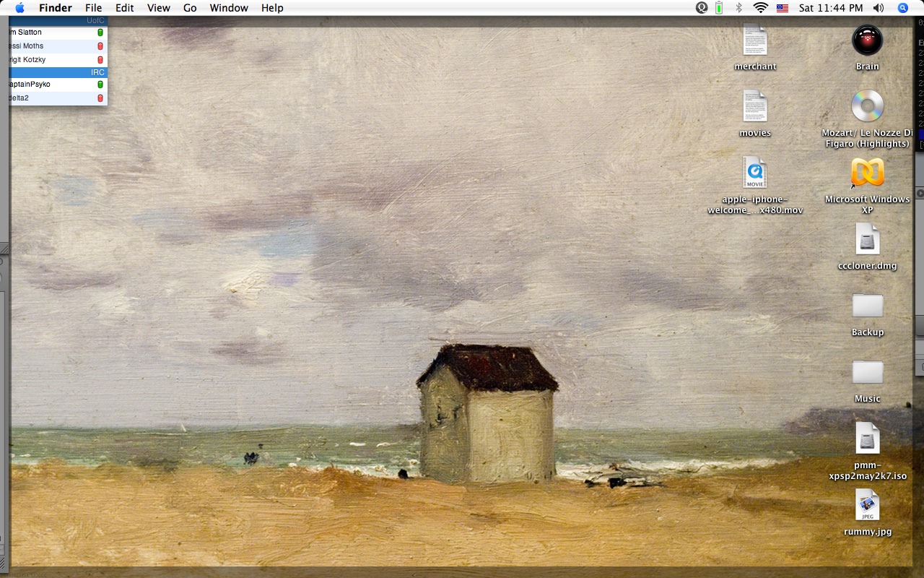Open the merchant text document icon
Image resolution: width=924 pixels, height=578 pixels.
755,40
